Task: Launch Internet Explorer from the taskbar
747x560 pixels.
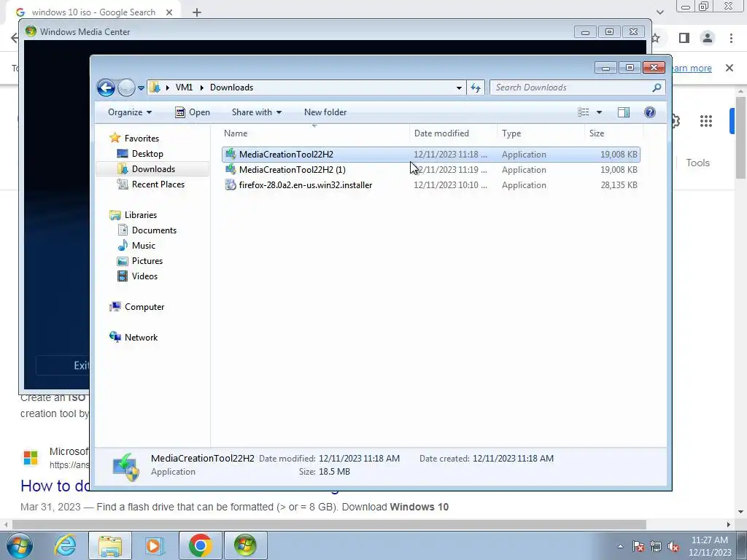Action: [65, 545]
